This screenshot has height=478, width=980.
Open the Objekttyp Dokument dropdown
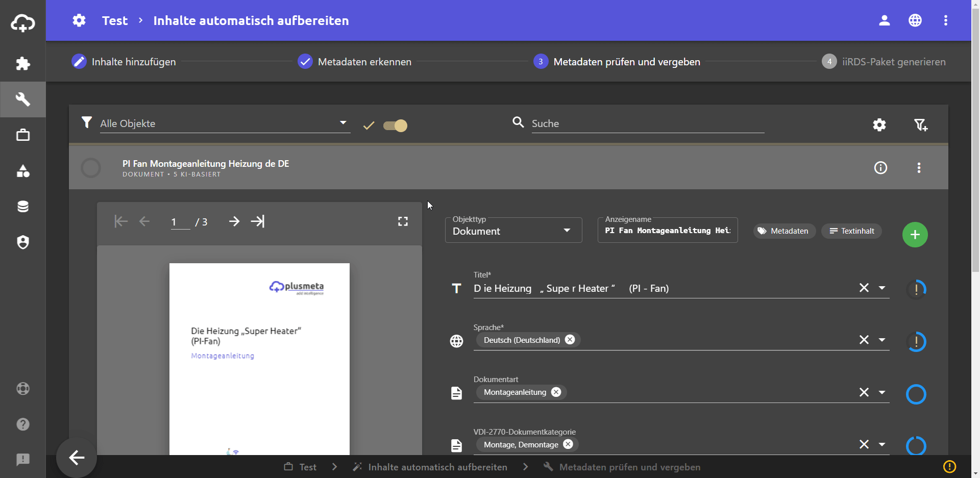[x=513, y=230]
